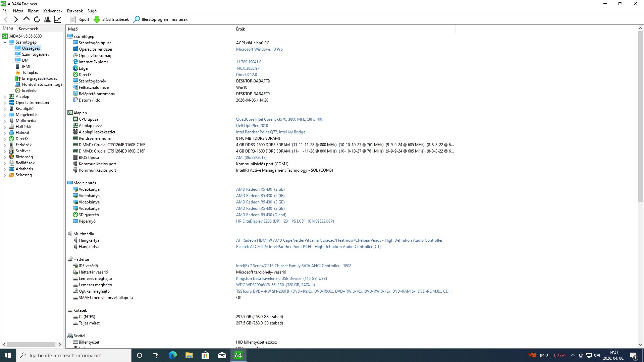Click Illesztőprogram frissítések search icon
Image resolution: width=644 pixels, height=362 pixels.
coord(137,19)
